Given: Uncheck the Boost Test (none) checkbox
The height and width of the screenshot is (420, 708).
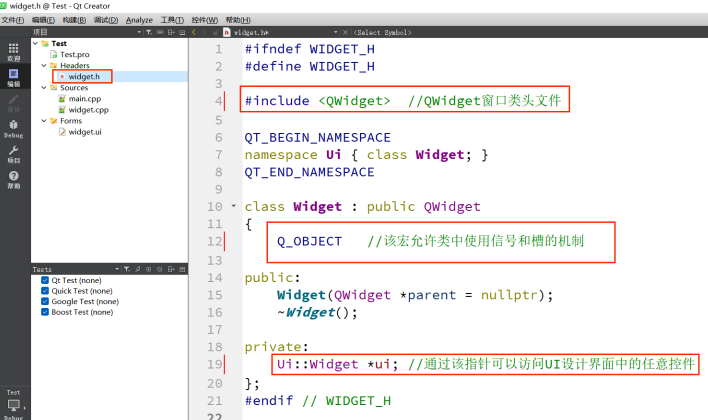Looking at the screenshot, I should pos(45,312).
